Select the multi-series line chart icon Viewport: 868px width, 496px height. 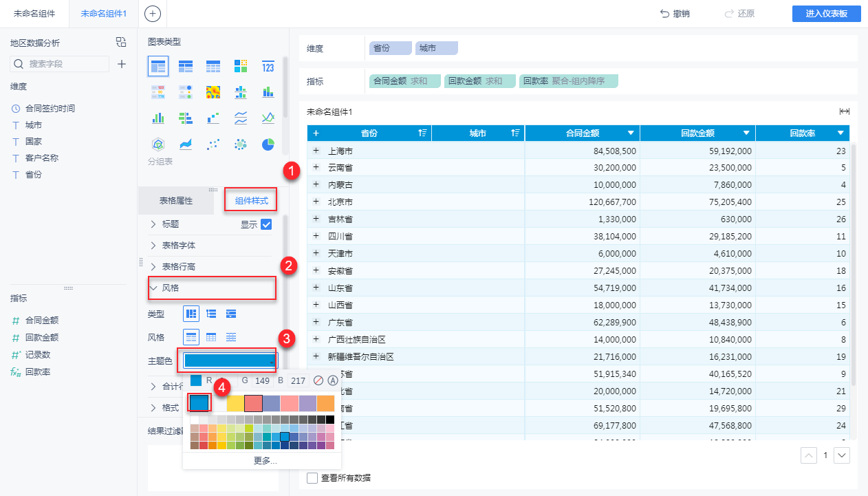coord(268,118)
